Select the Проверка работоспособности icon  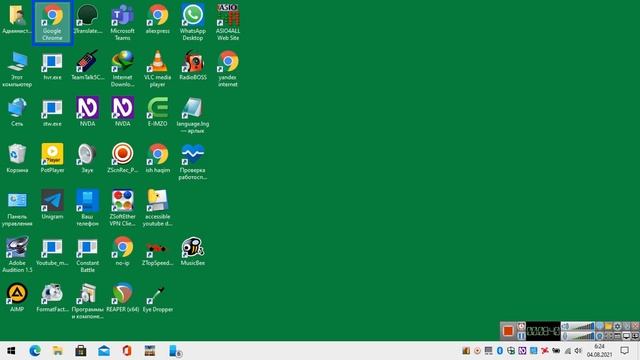pos(193,162)
